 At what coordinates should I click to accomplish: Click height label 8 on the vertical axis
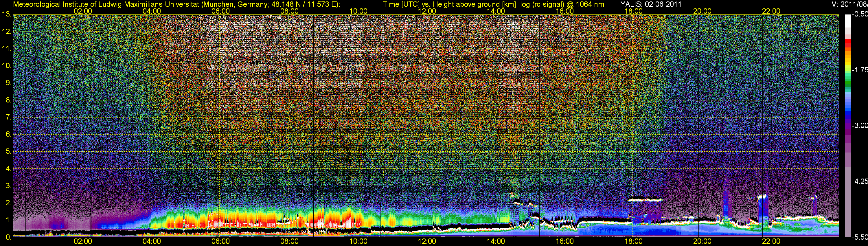click(x=8, y=100)
